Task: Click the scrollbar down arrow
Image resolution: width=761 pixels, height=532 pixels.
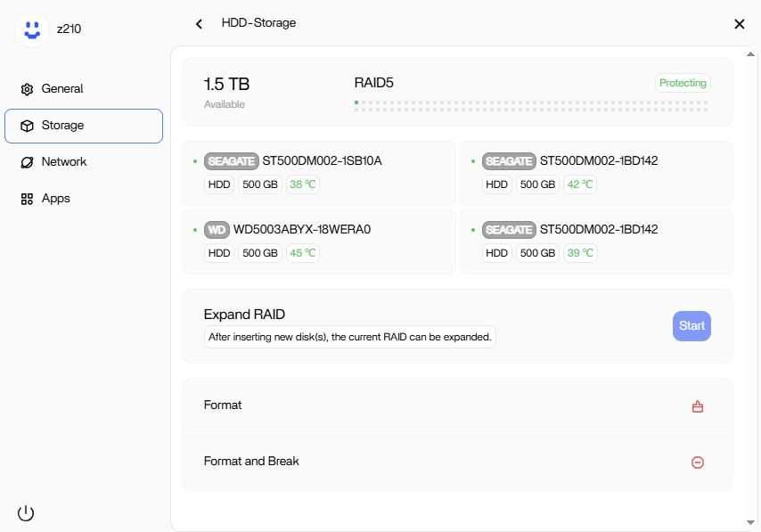Action: point(750,522)
